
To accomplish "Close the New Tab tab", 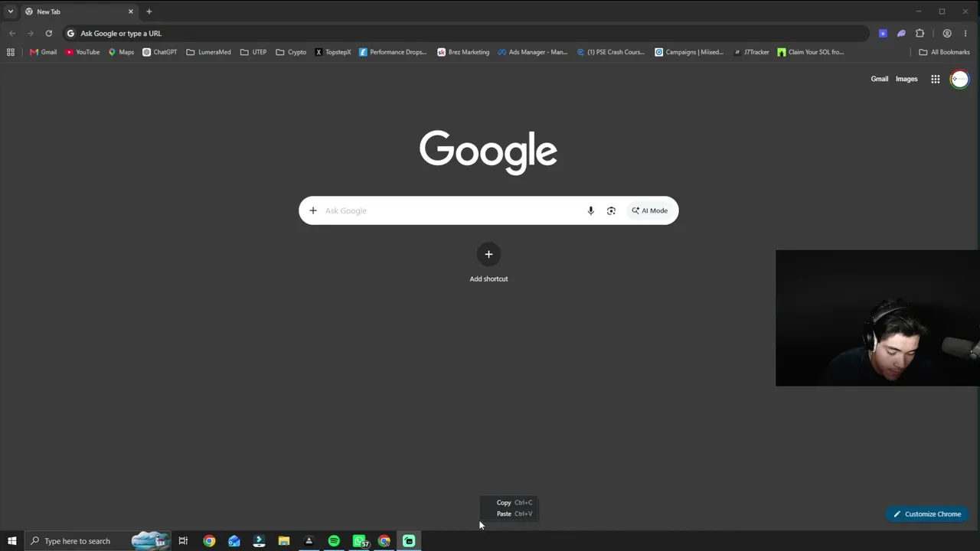I will 130,11.
